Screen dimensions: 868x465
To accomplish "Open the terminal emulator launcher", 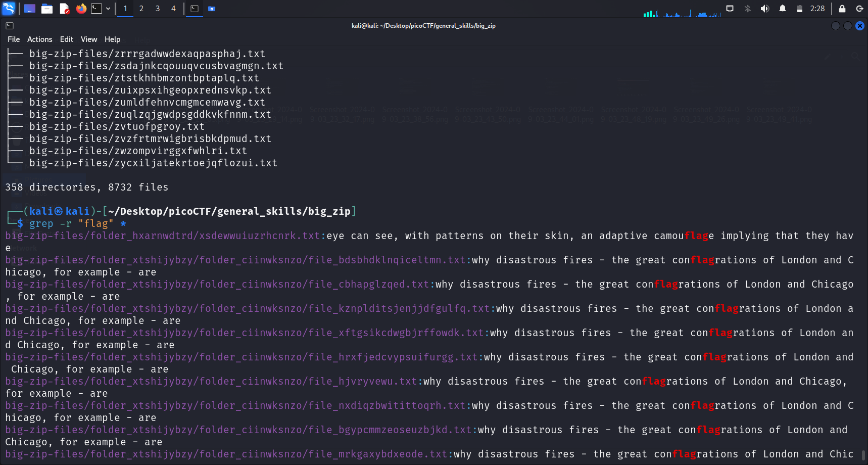I will click(x=97, y=9).
